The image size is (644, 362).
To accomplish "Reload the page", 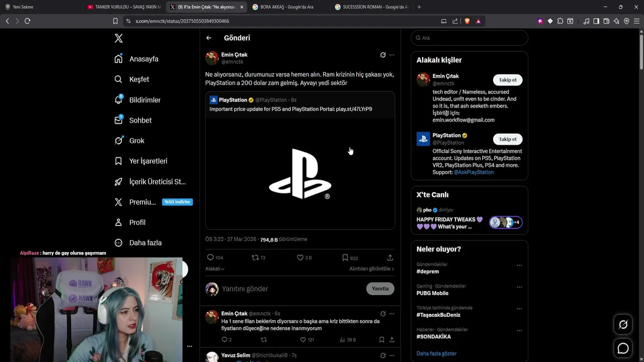I will [27, 21].
